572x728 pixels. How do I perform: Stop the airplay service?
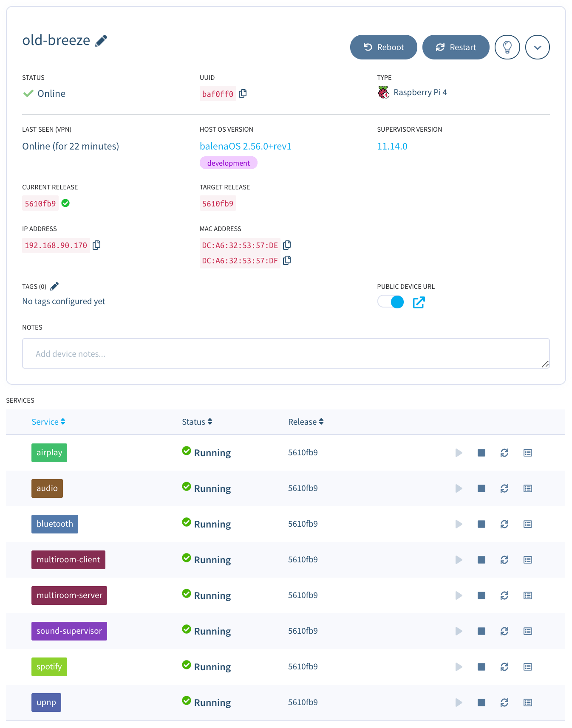(481, 453)
